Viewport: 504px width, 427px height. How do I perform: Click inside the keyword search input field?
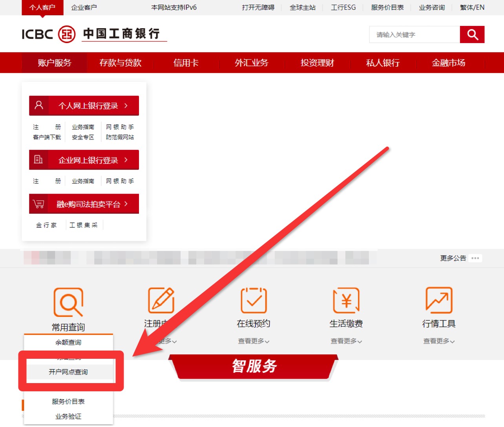click(x=414, y=35)
